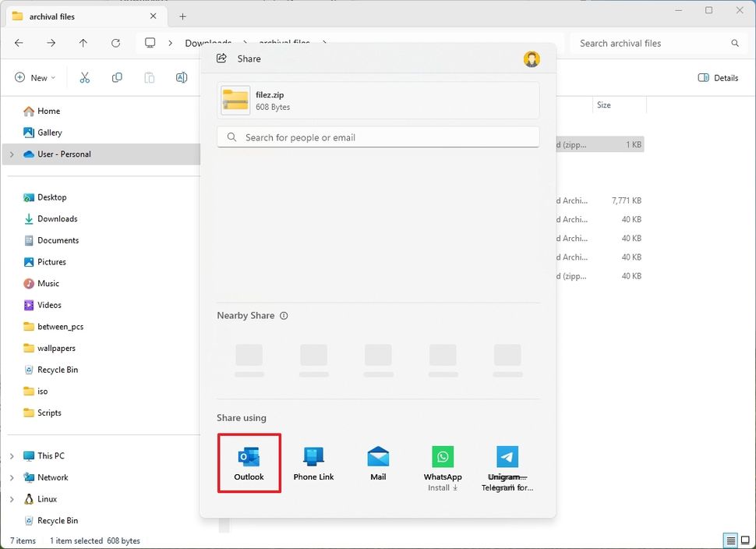Refresh the folder view

coord(116,44)
